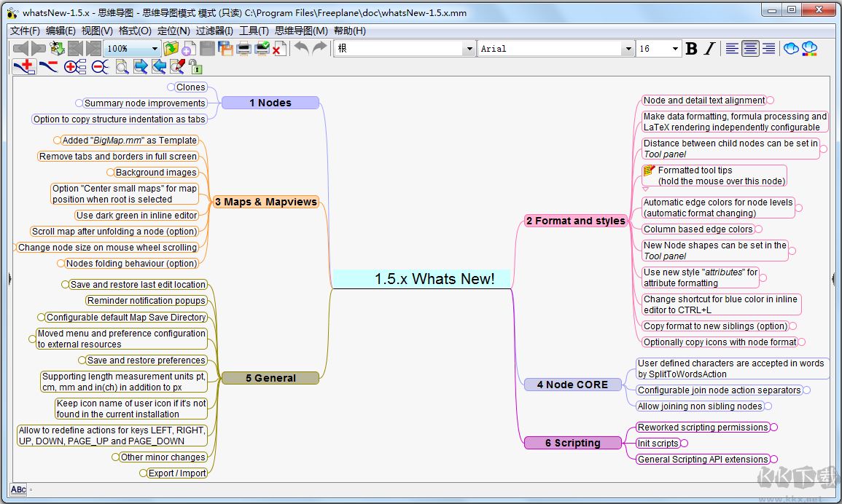Viewport: 842px width, 504px height.
Task: Open the font size 16 dropdown
Action: coord(675,49)
